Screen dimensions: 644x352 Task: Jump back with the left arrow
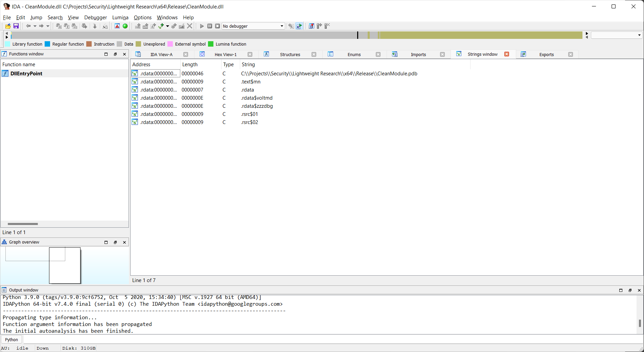(x=28, y=26)
